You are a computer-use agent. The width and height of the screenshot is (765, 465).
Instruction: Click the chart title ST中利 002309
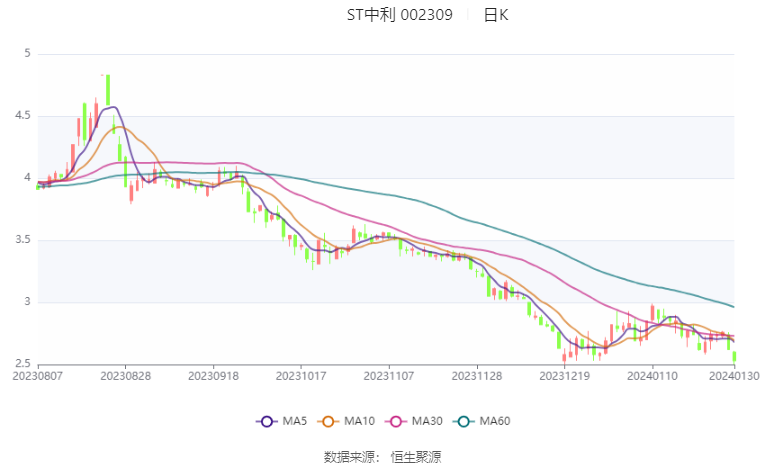tap(400, 15)
